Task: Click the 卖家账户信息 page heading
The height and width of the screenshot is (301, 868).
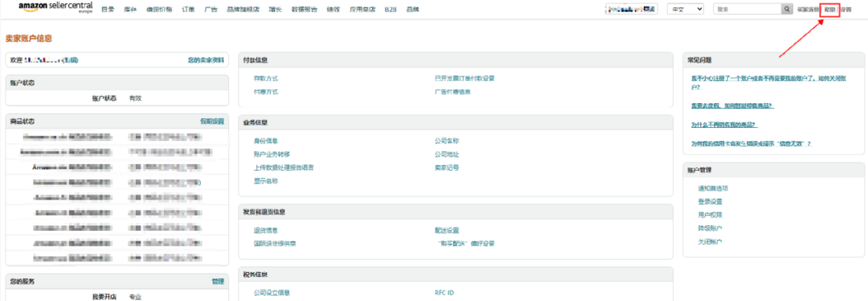Action: coord(29,39)
